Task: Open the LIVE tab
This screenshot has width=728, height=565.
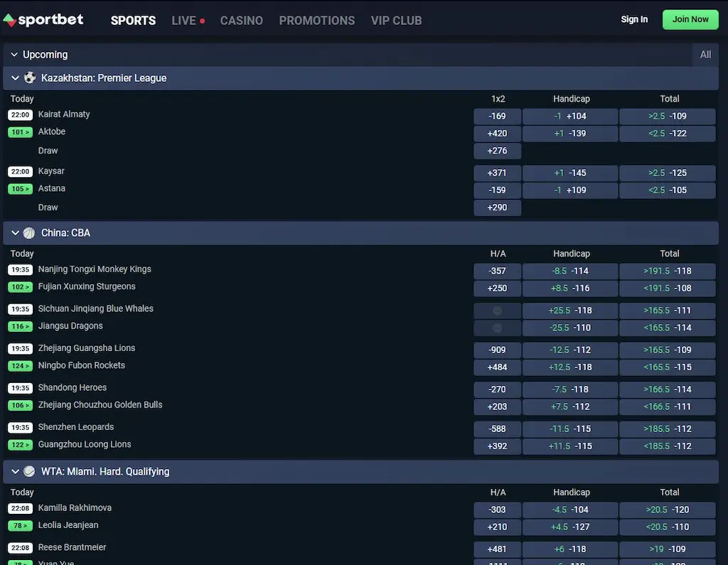Action: [x=188, y=21]
